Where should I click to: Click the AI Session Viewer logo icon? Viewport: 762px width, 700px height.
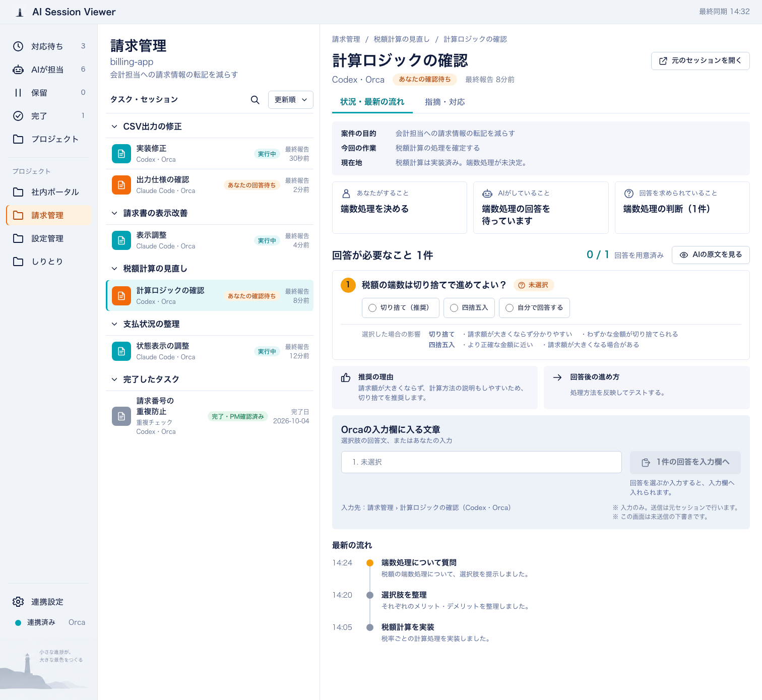[20, 12]
